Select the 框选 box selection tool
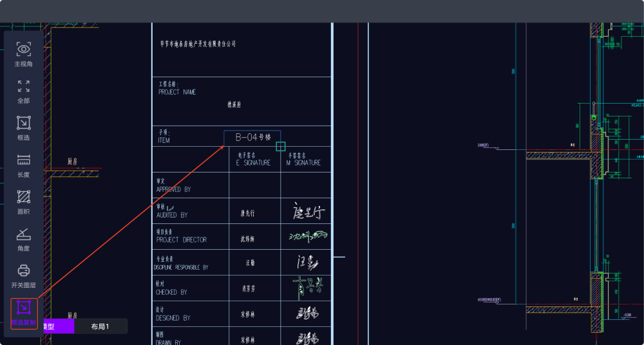The width and height of the screenshot is (644, 345). click(24, 123)
